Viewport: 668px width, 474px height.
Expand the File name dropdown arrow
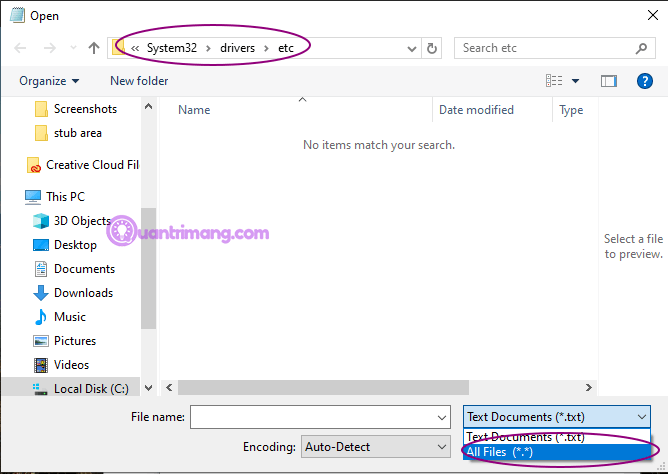(442, 417)
